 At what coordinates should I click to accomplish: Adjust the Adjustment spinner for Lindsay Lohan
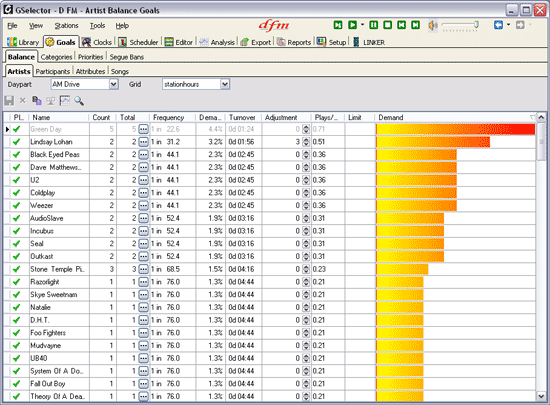[x=306, y=142]
